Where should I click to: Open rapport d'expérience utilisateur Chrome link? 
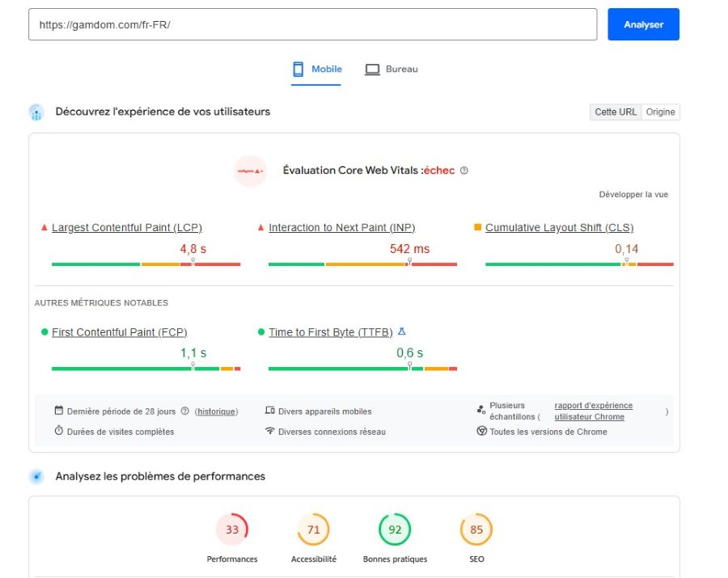pyautogui.click(x=593, y=411)
